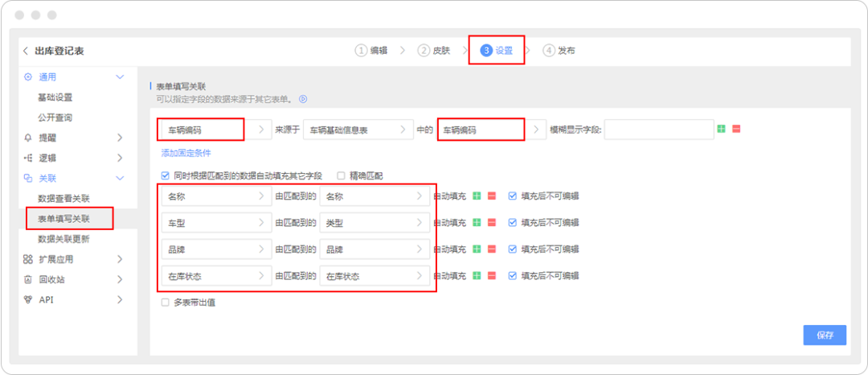
Task: Expand the 扩展应用 sidebar section
Action: [119, 259]
